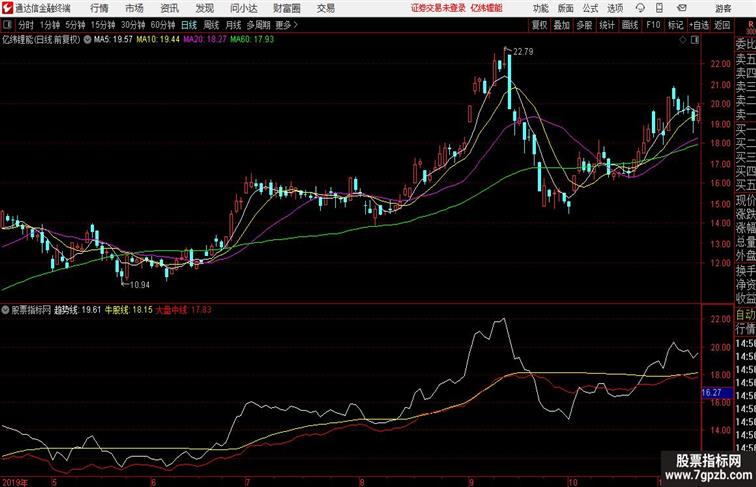Click the MA60: 17.93 label
The width and height of the screenshot is (756, 487).
(x=252, y=40)
